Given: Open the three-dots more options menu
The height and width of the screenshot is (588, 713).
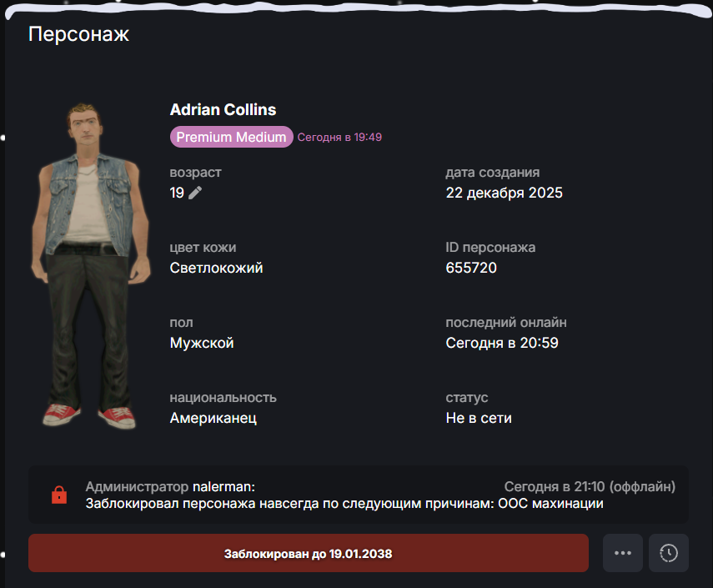Looking at the screenshot, I should (x=622, y=553).
